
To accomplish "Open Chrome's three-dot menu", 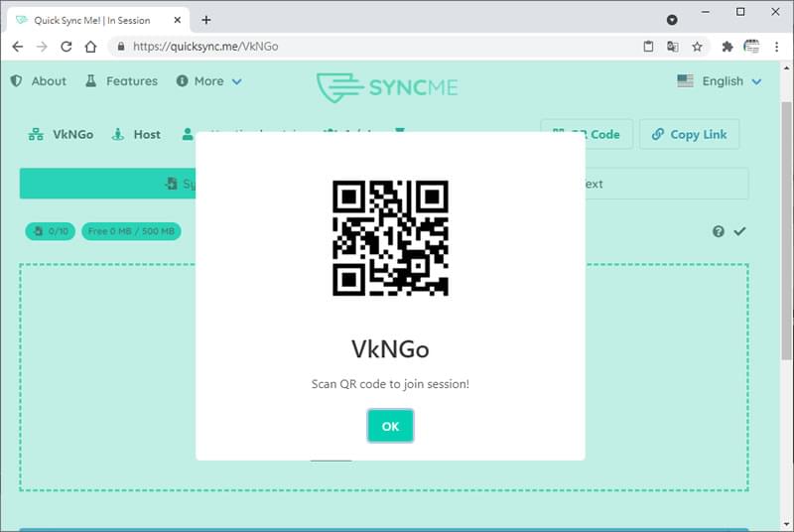I will click(776, 47).
